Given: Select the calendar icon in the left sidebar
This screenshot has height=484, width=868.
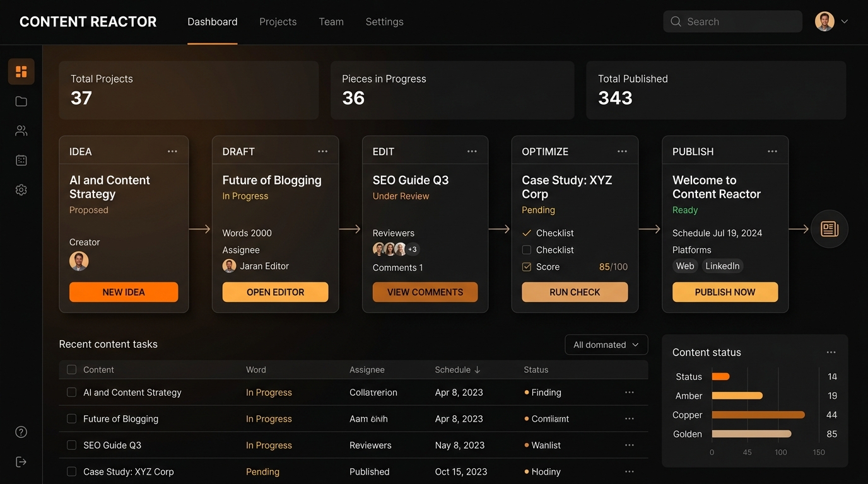Looking at the screenshot, I should click(x=21, y=161).
